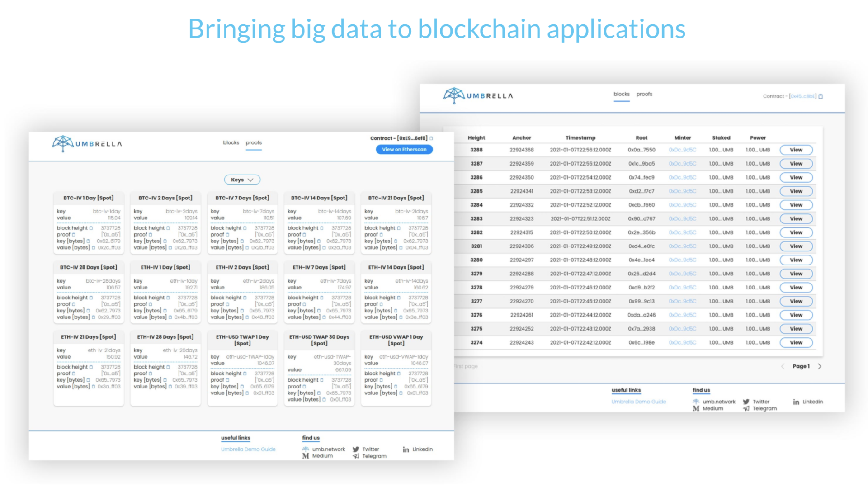Image resolution: width=868 pixels, height=492 pixels.
Task: Open Medium icon in blocks window footer
Action: [x=696, y=409]
